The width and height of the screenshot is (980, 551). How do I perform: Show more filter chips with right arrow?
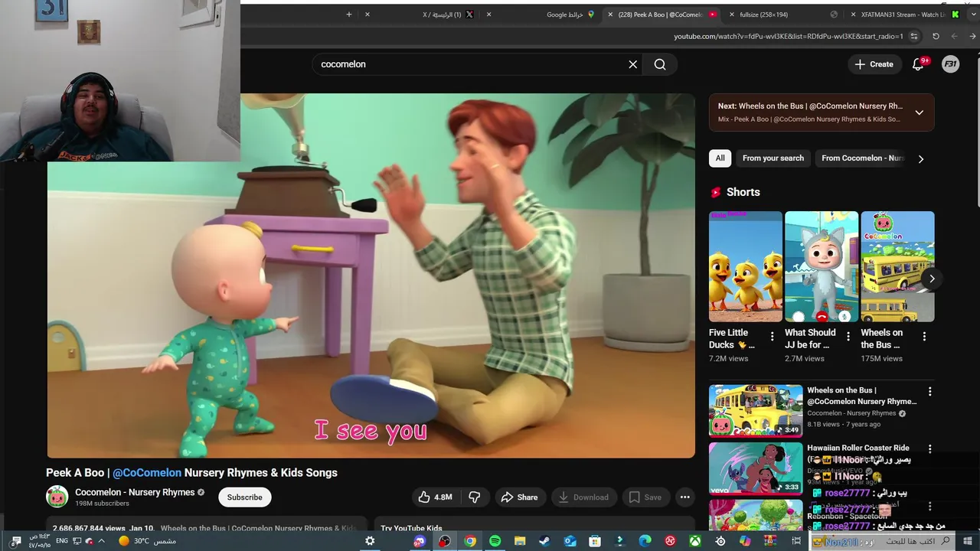click(x=921, y=159)
